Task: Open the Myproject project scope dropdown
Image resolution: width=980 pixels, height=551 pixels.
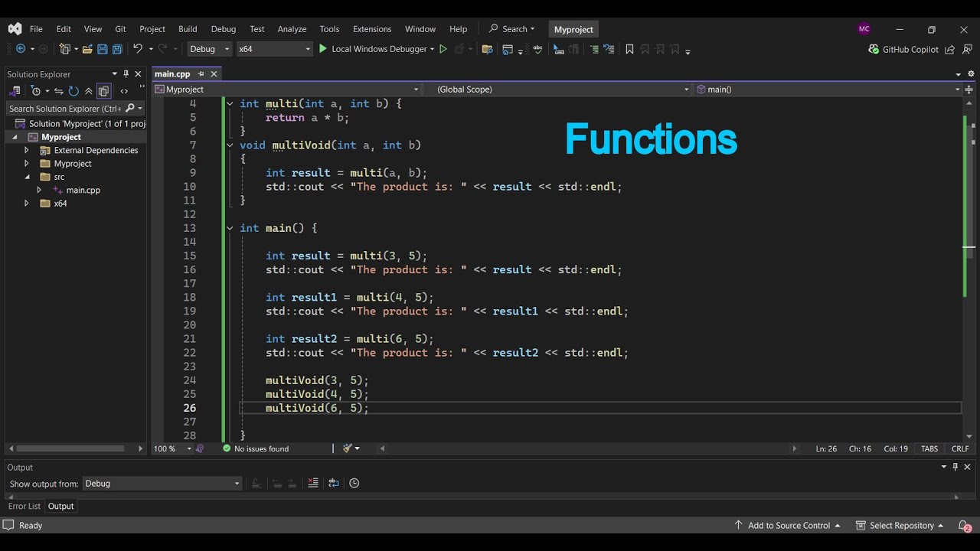Action: pyautogui.click(x=286, y=90)
